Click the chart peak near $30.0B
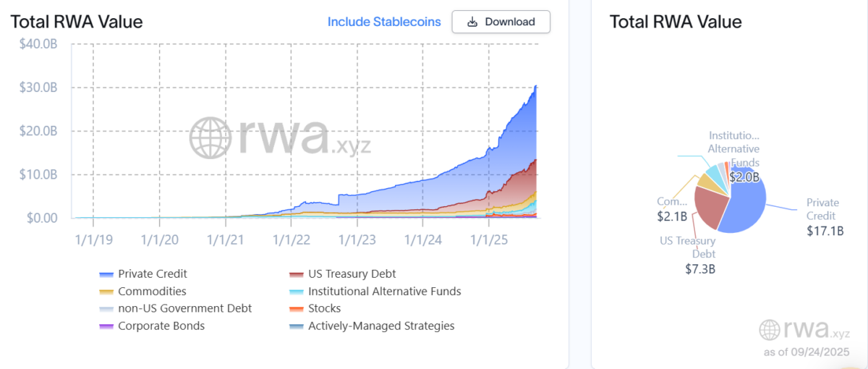Screen dimensions: 868x369 [x=535, y=87]
